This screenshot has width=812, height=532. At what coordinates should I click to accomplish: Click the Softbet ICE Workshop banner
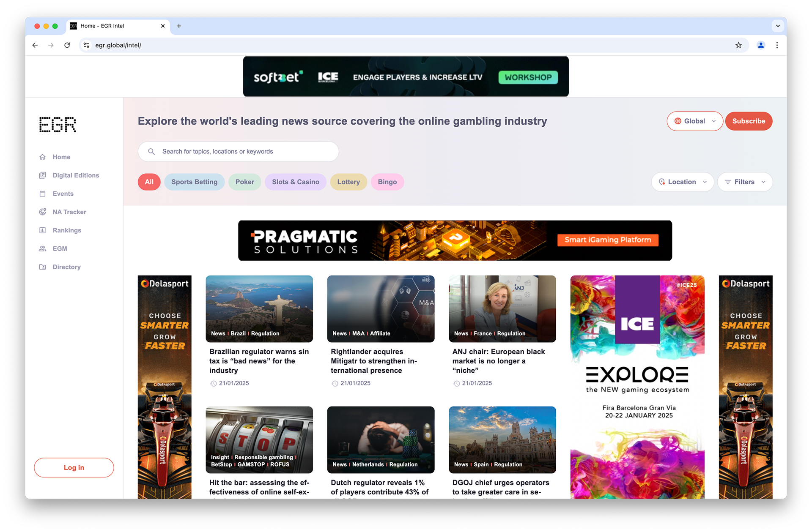coord(406,76)
